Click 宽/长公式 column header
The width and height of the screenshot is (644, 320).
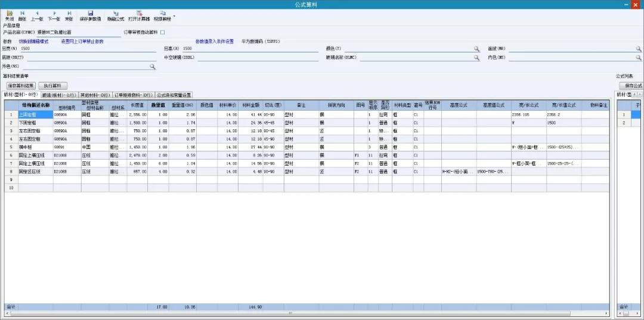[x=528, y=105]
